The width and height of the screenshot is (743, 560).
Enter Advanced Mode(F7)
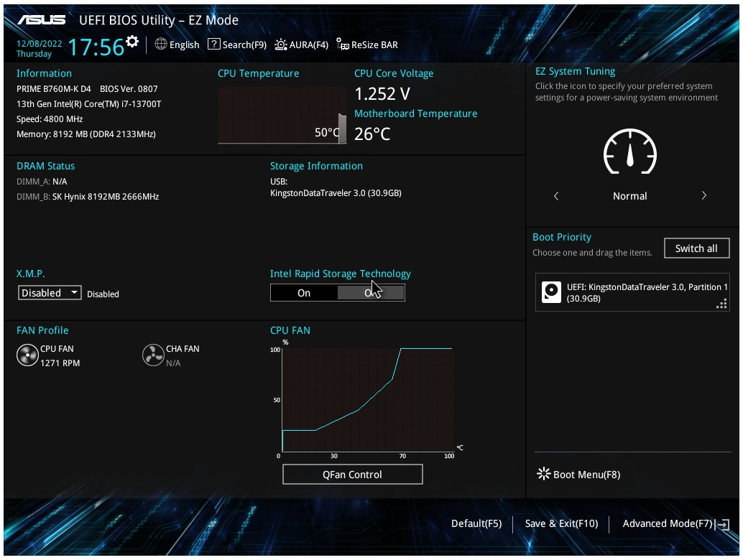pos(668,523)
